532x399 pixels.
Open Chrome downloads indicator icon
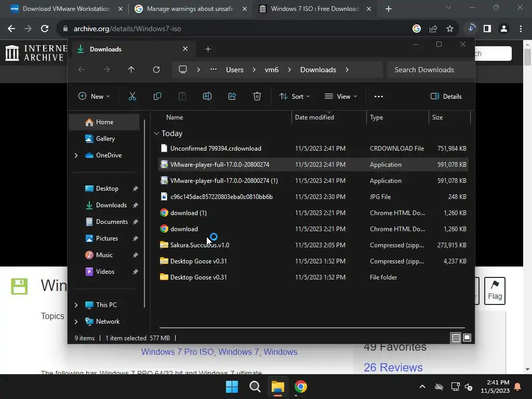[x=471, y=28]
